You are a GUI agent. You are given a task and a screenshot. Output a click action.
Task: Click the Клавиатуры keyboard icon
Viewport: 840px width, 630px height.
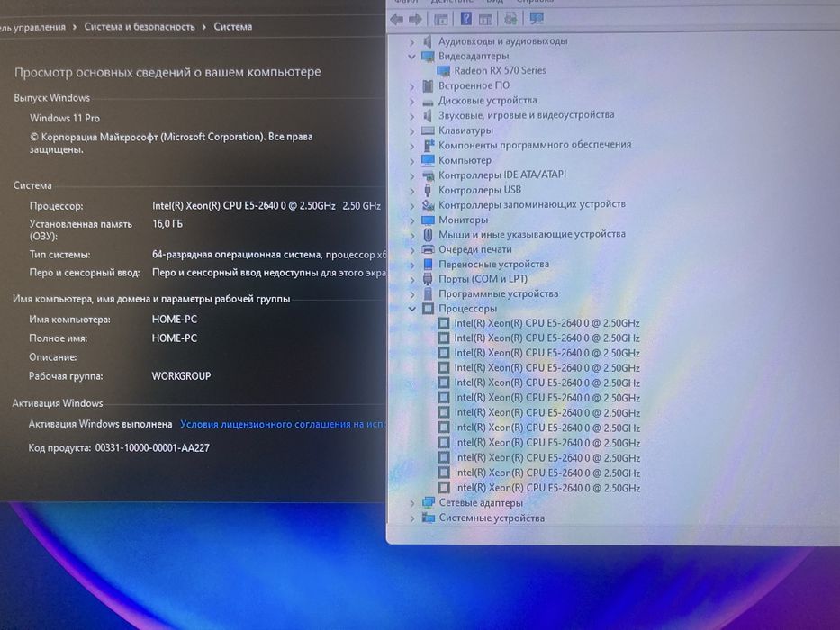[x=428, y=130]
